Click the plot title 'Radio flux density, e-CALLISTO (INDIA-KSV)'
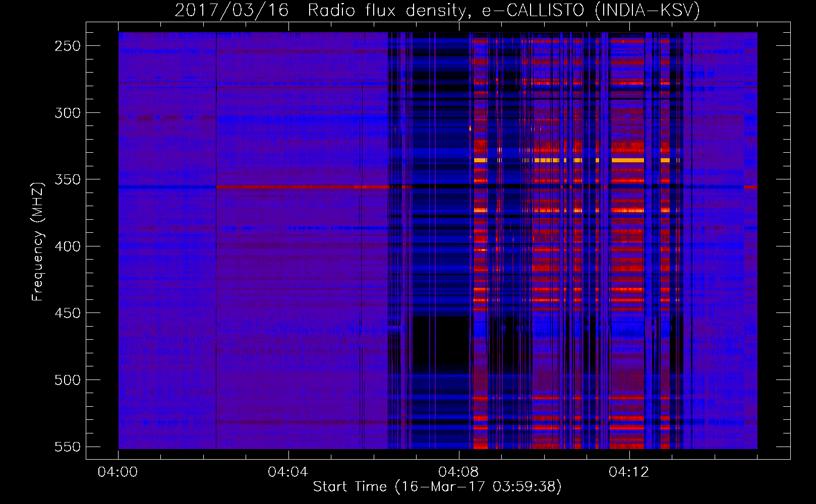816x504 pixels. point(504,10)
